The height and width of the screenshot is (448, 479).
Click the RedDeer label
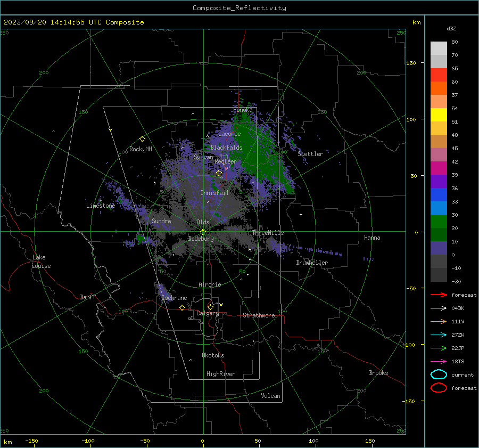(226, 161)
